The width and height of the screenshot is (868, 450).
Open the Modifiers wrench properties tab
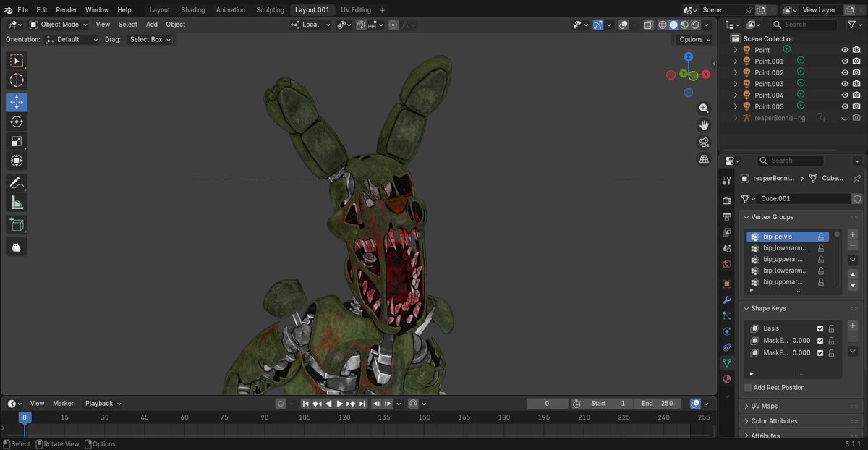pos(727,300)
